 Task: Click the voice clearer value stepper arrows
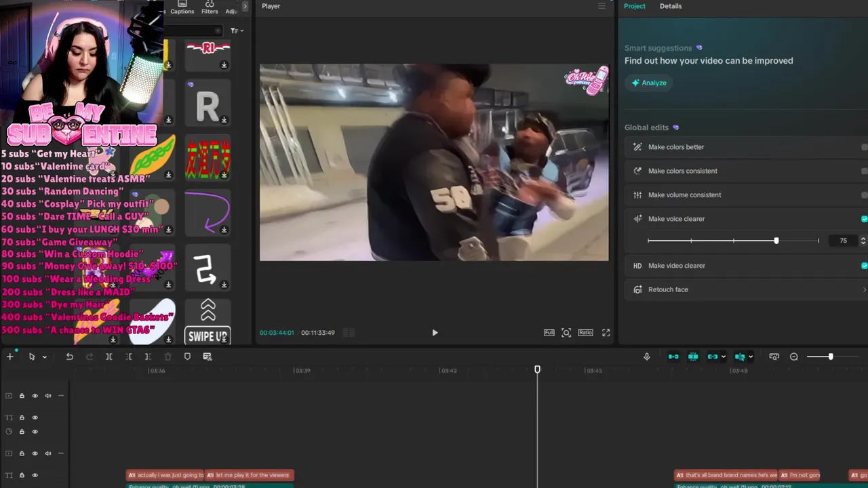[x=863, y=241]
